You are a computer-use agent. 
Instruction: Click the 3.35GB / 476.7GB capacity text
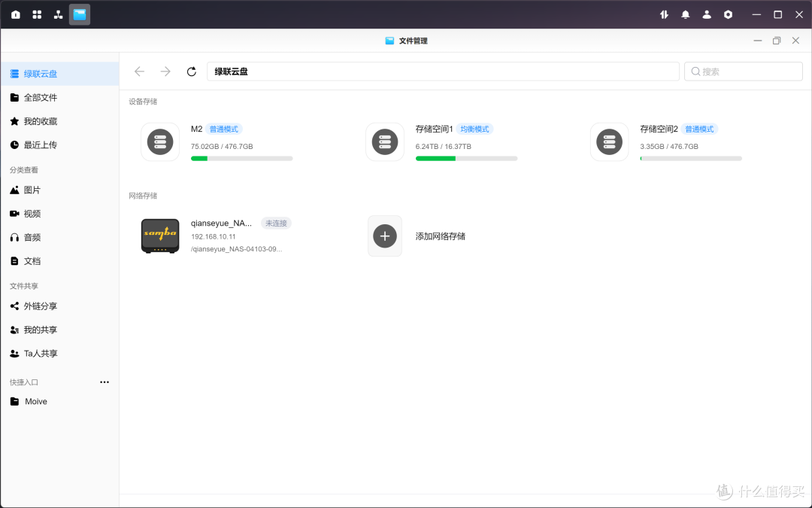tap(669, 147)
